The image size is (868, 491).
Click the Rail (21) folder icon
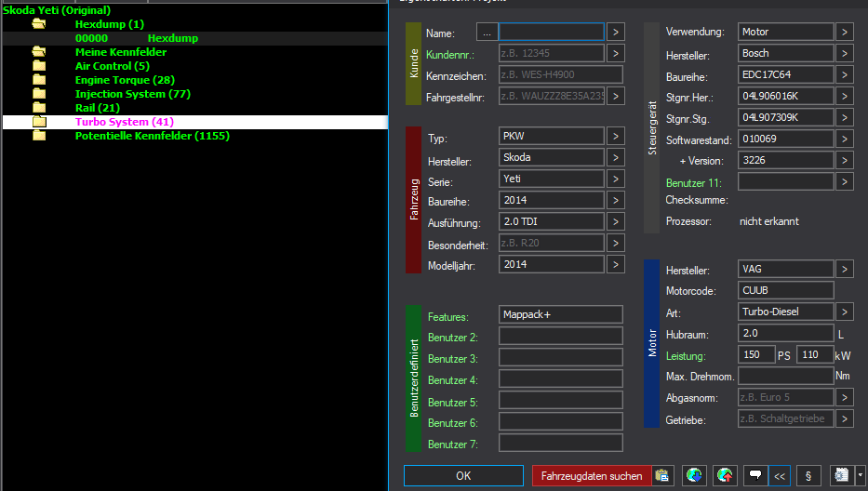pyautogui.click(x=39, y=107)
